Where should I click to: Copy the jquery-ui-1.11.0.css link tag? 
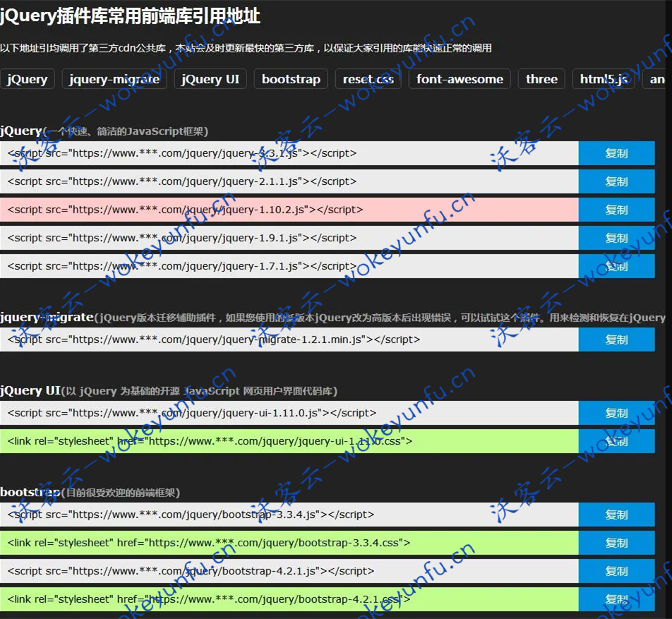616,441
